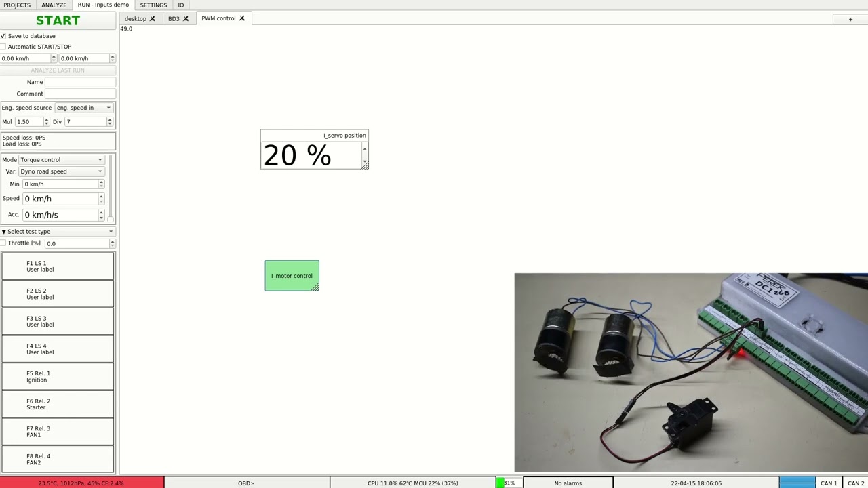Adjust first 0.00 km/h start speed spinner

pyautogui.click(x=54, y=58)
